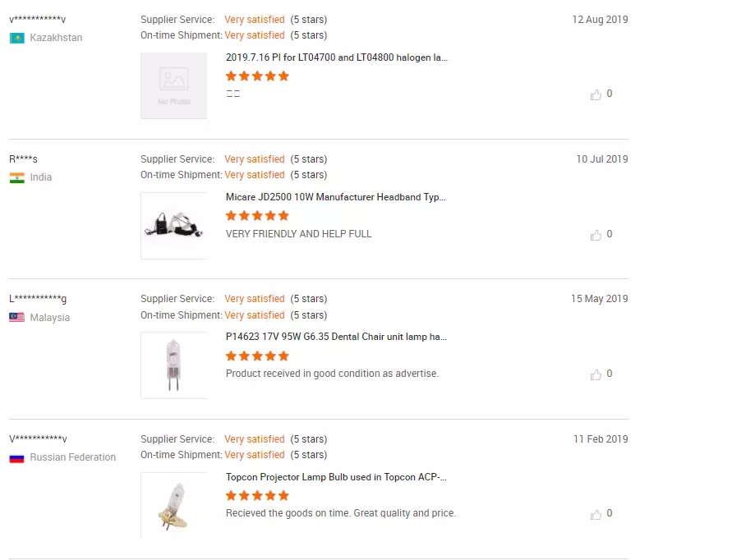Click thumbs-up on Malaysia review

coord(596,374)
